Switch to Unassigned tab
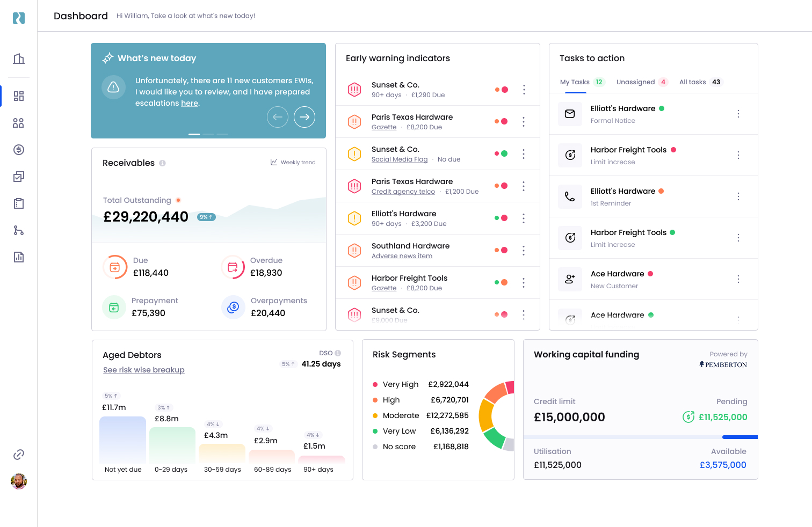Viewport: 812px width, 527px height. click(x=642, y=82)
